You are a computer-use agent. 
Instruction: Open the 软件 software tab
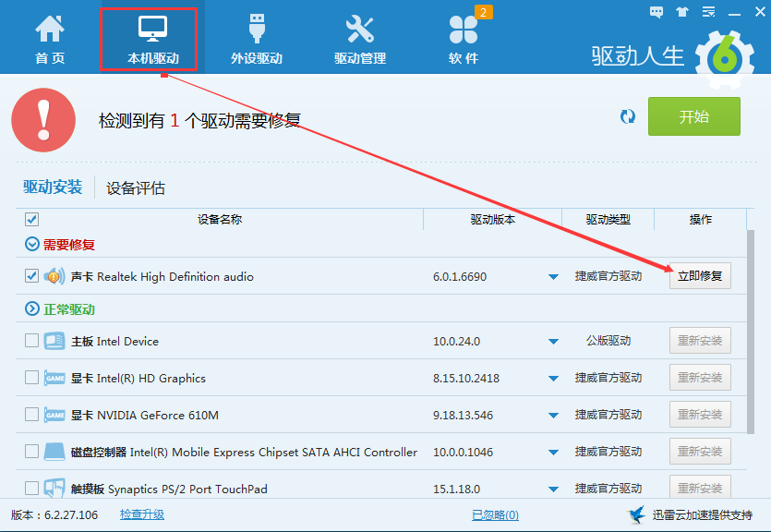[x=464, y=40]
